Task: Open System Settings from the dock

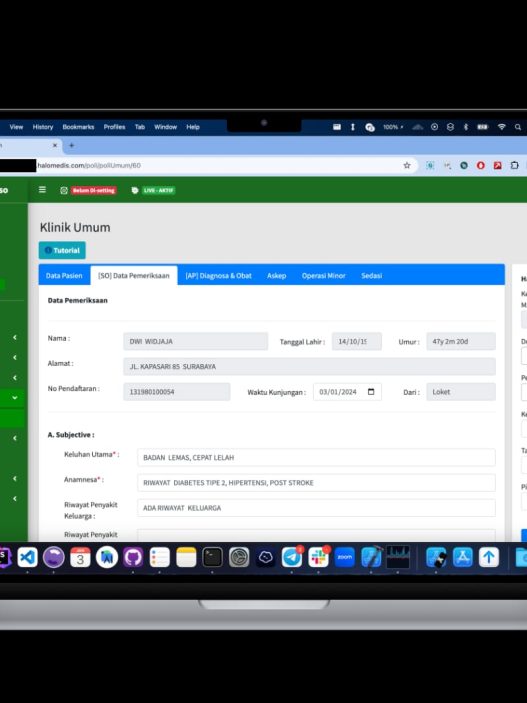Action: [239, 557]
